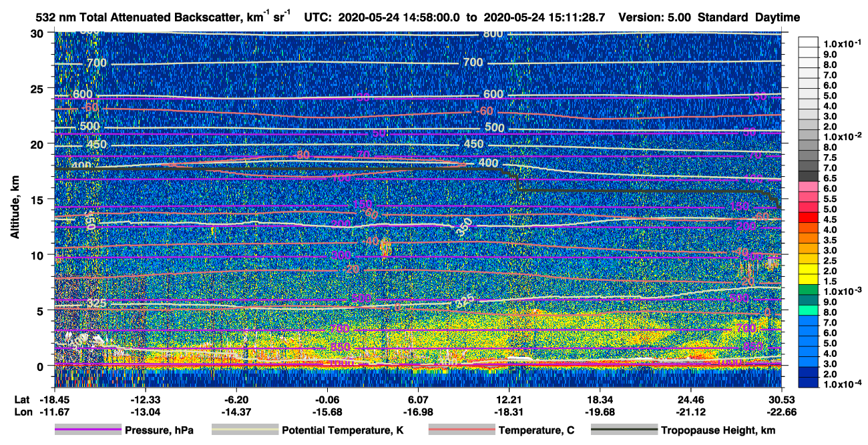The height and width of the screenshot is (445, 868).
Task: Click the latitude value '30.53'
Action: (x=782, y=399)
